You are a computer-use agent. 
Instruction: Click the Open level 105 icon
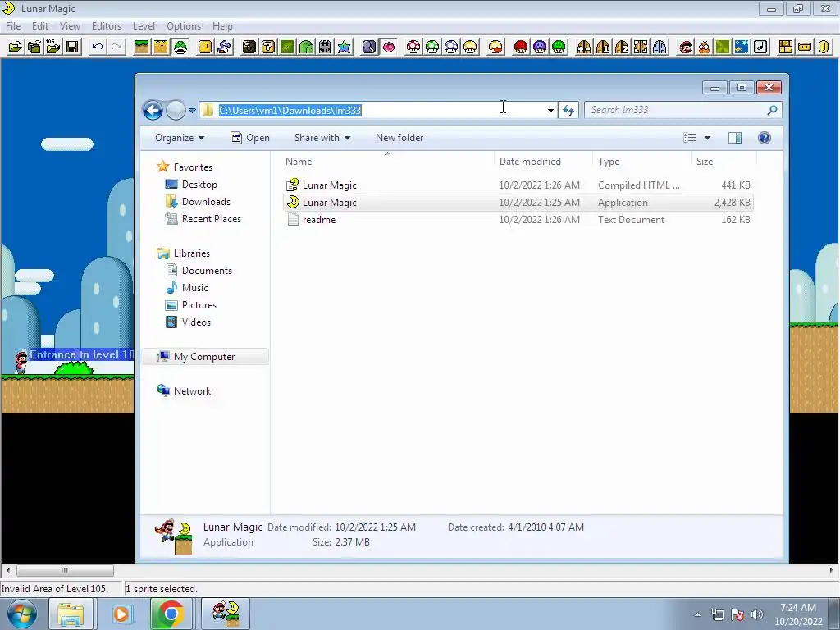pyautogui.click(x=52, y=47)
